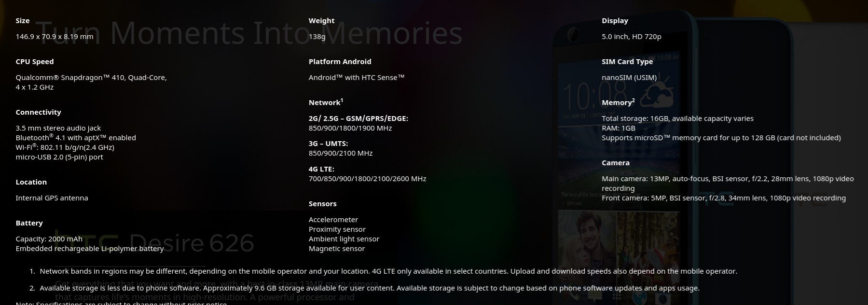The height and width of the screenshot is (305, 868).
Task: Click the Camera section heading
Action: tap(616, 163)
